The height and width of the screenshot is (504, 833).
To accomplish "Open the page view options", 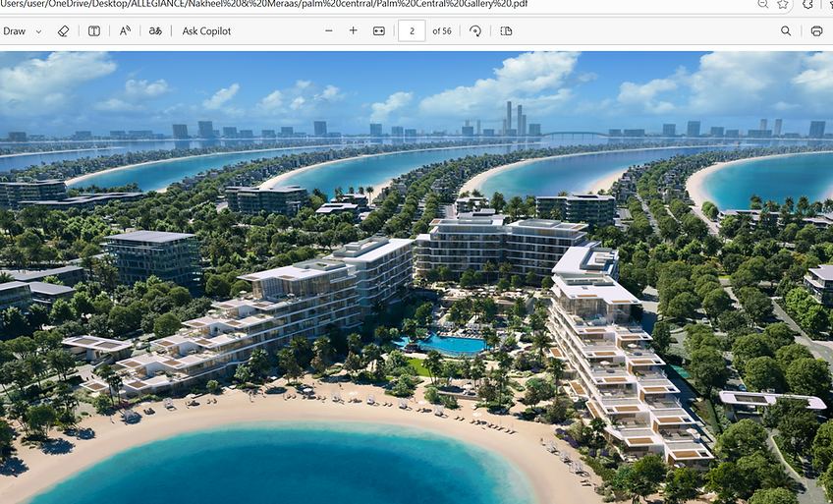I will tap(506, 30).
